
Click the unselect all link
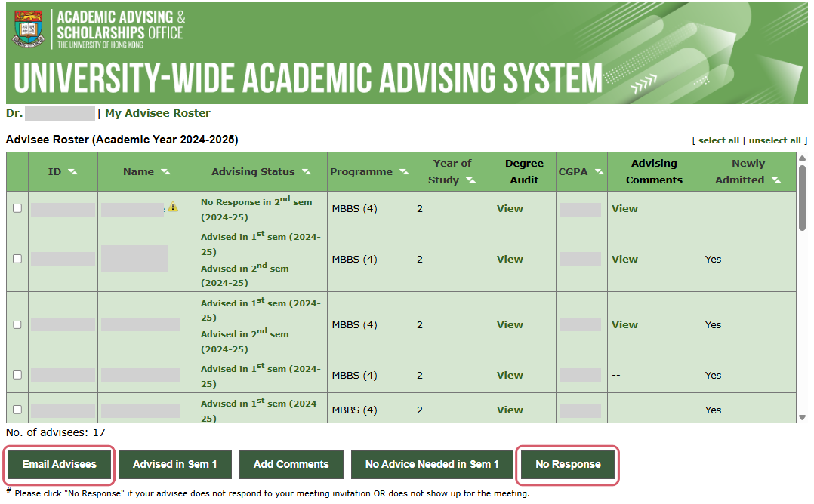(x=775, y=140)
